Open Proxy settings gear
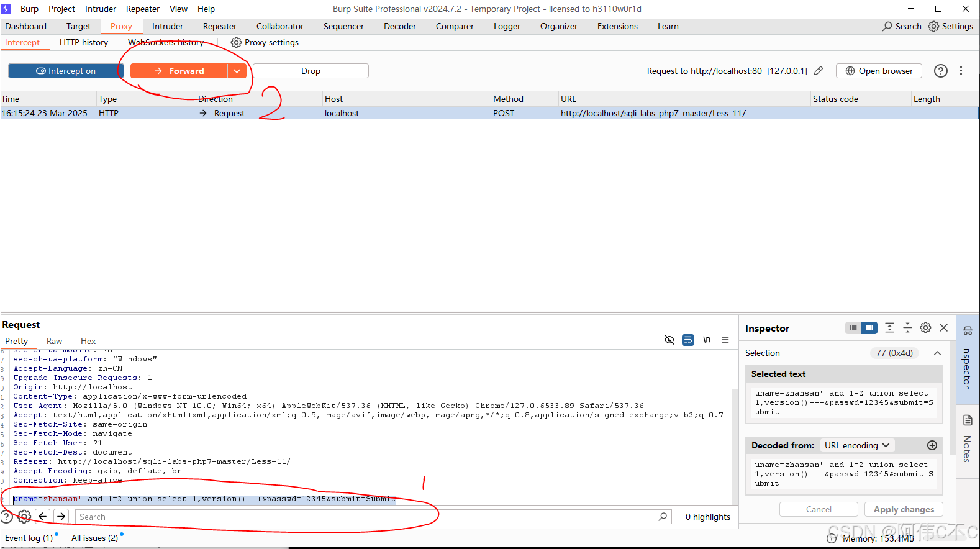Screen dimensions: 980x549 (x=236, y=42)
